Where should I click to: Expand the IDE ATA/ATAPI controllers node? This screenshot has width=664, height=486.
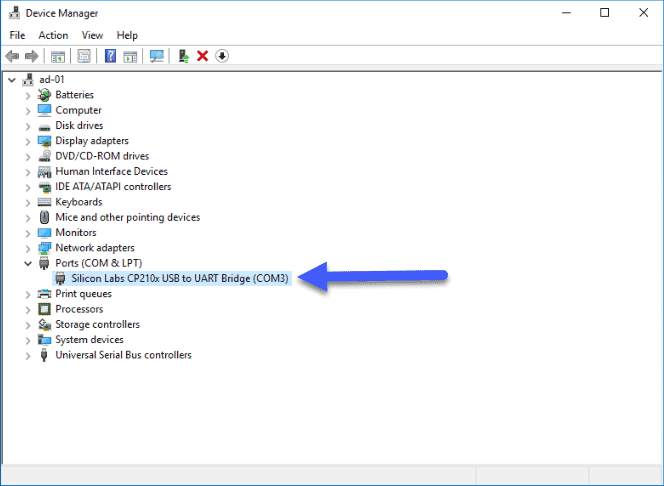(x=28, y=188)
